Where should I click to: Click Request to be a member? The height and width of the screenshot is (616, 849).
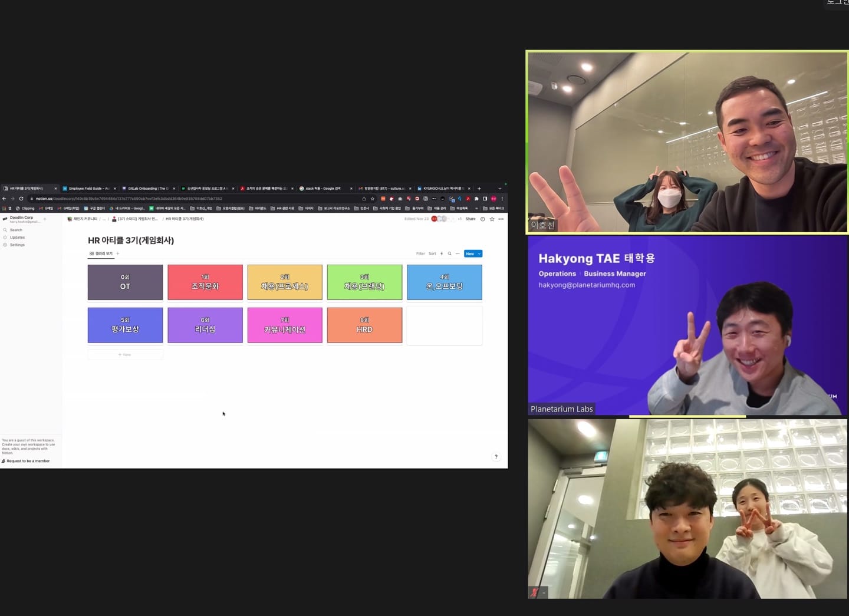coord(26,461)
